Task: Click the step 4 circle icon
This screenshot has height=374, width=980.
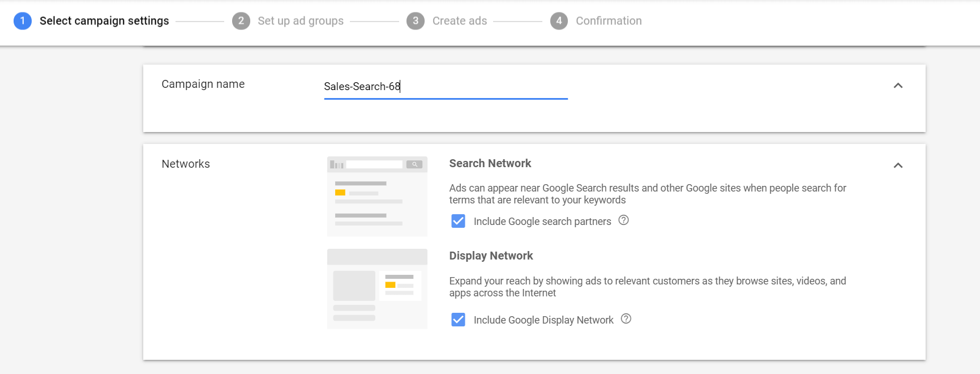Action: click(x=559, y=21)
